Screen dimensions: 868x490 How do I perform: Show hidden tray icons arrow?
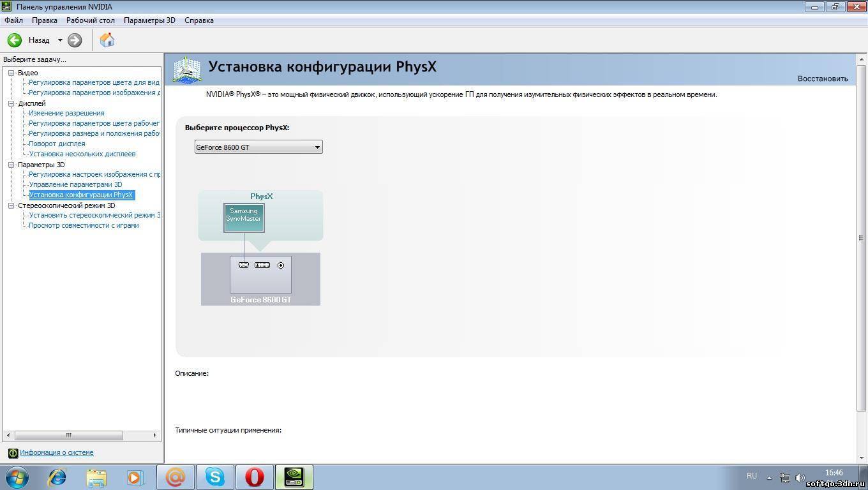(x=769, y=477)
